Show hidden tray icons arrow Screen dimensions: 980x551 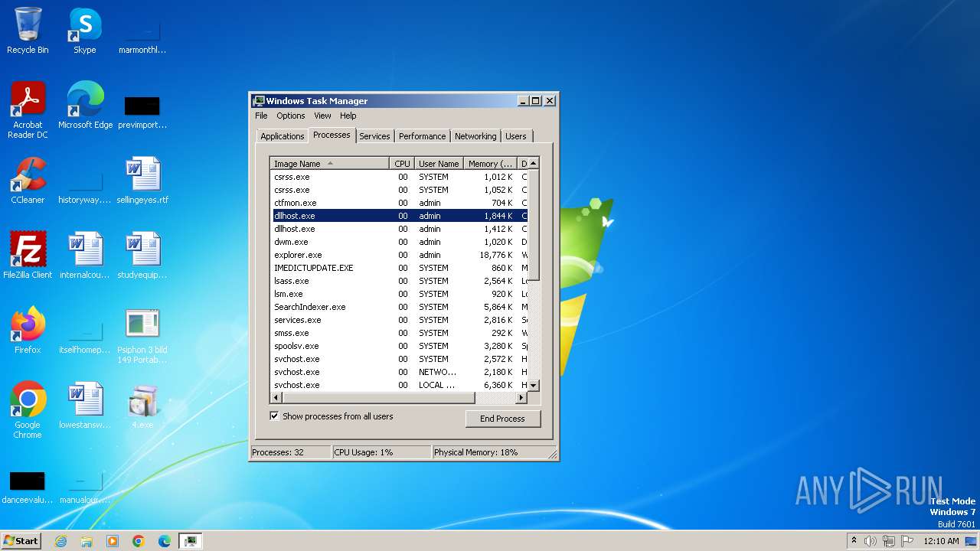(854, 541)
